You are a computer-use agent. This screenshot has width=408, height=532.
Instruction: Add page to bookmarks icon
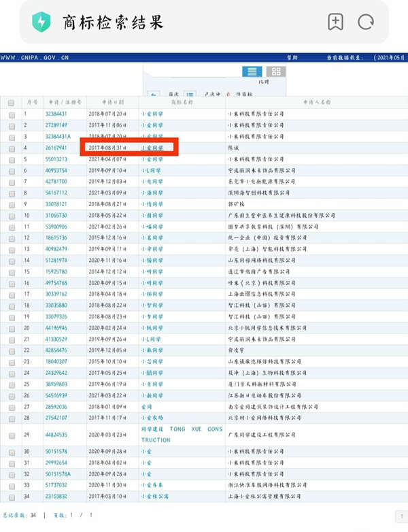click(335, 22)
